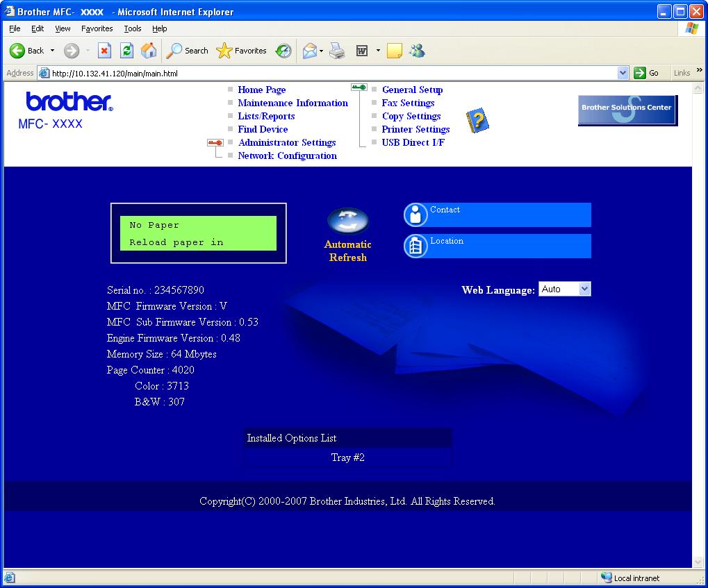708x588 pixels.
Task: Print the page using printer icon
Action: pos(337,51)
